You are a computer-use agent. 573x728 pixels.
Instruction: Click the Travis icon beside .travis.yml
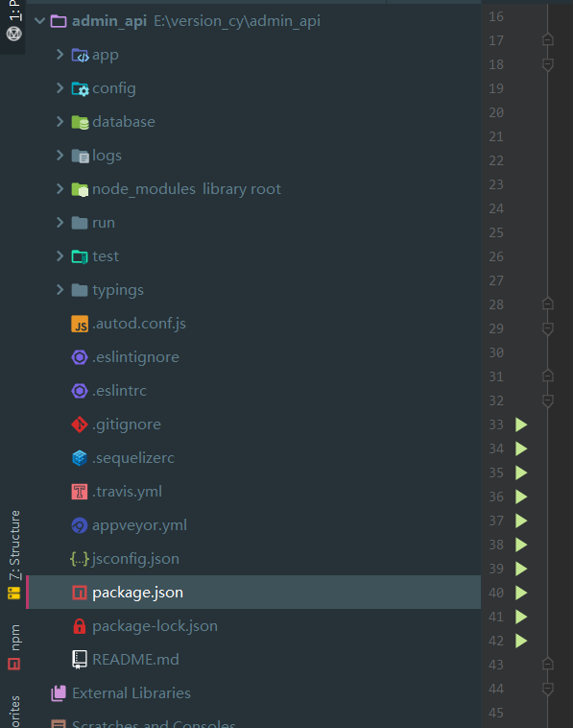(80, 492)
